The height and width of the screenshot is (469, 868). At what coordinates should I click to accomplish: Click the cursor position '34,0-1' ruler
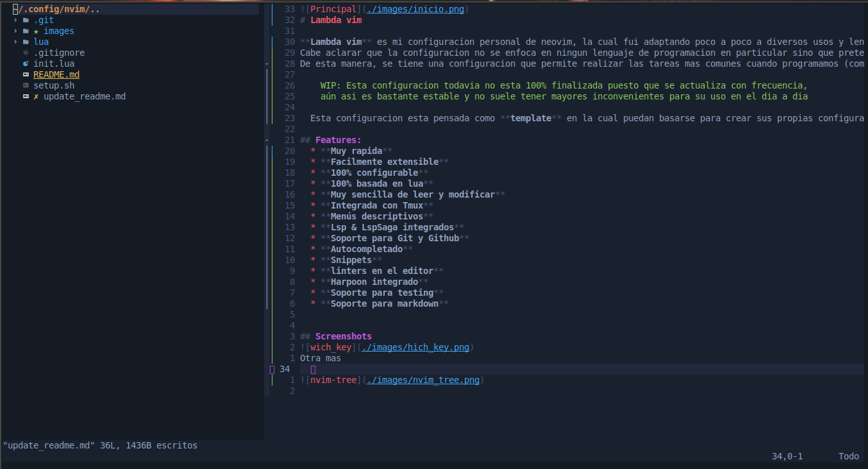[787, 456]
